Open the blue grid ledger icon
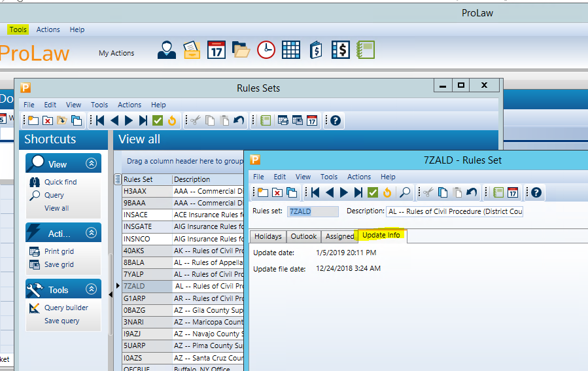 (x=291, y=50)
